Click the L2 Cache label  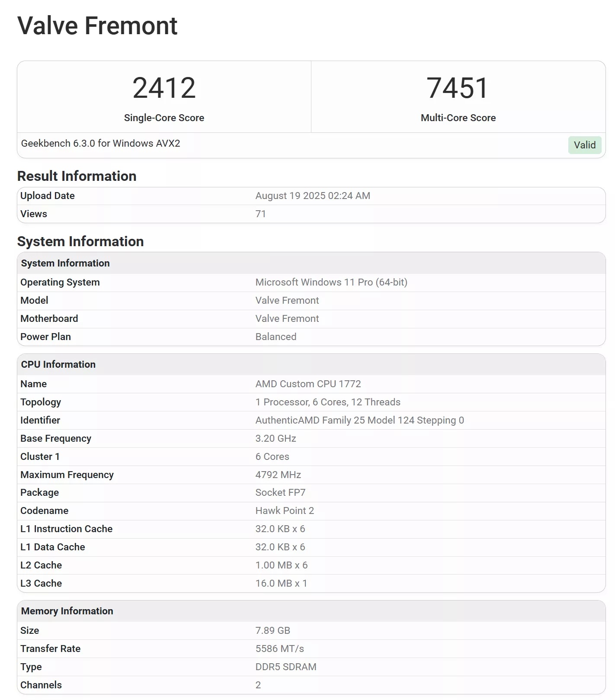tap(41, 565)
